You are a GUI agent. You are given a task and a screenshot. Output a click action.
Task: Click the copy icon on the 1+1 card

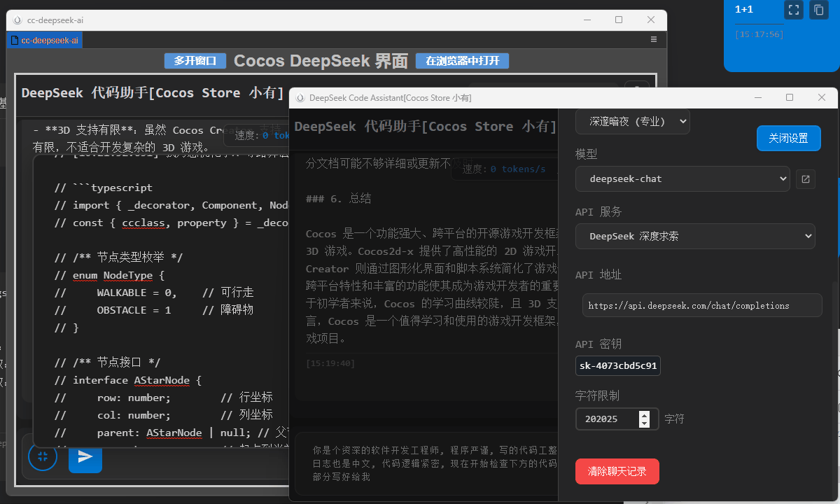coord(818,10)
